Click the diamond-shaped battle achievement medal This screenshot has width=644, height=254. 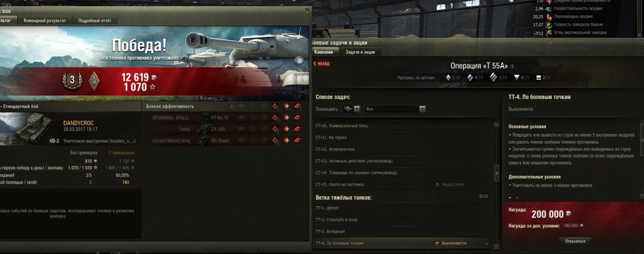[x=94, y=79]
